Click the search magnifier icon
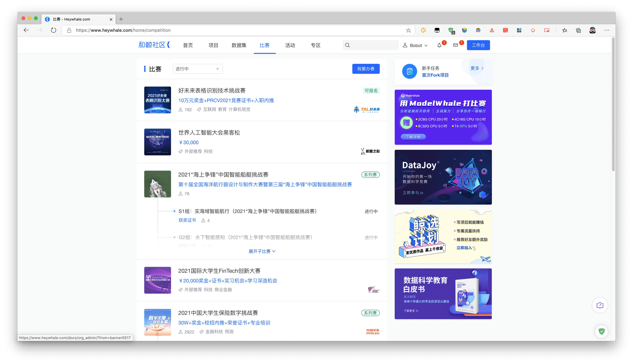Image resolution: width=633 pixels, height=364 pixels. coord(347,45)
